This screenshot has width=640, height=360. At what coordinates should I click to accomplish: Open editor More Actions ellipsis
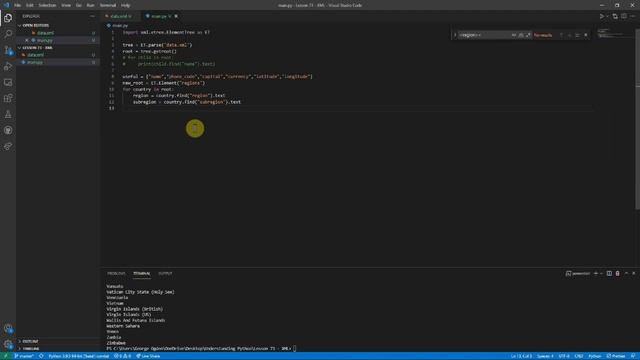coord(632,16)
